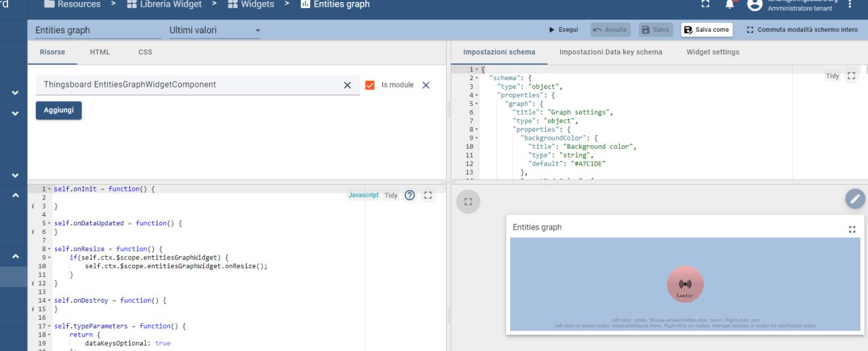Run the widget with Esegui

(x=563, y=30)
